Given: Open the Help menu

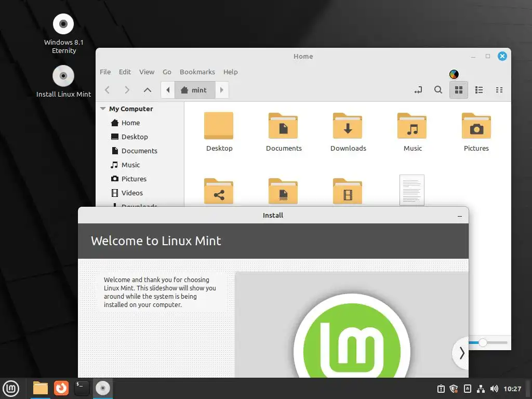Looking at the screenshot, I should click(x=230, y=72).
